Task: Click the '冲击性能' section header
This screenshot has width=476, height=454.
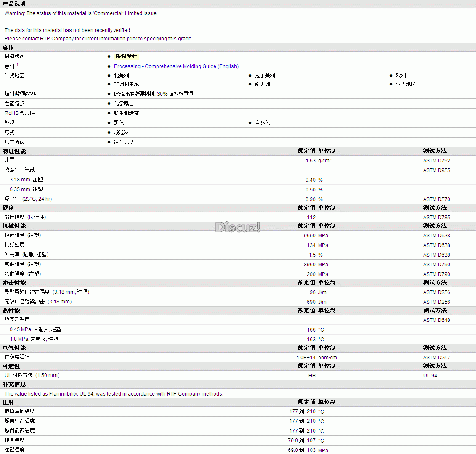Action: [x=14, y=283]
